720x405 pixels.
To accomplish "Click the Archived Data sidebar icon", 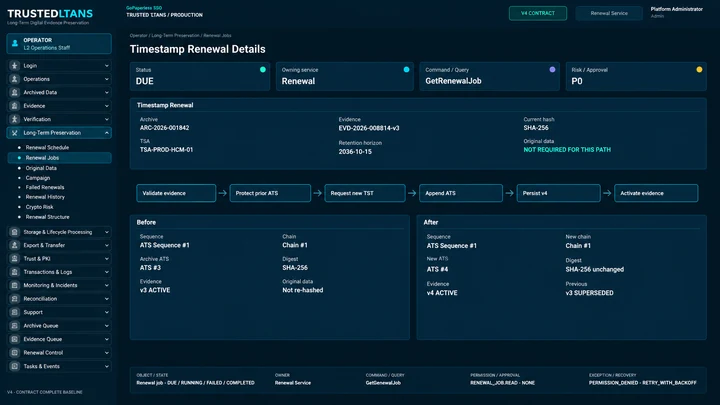I will [15, 92].
